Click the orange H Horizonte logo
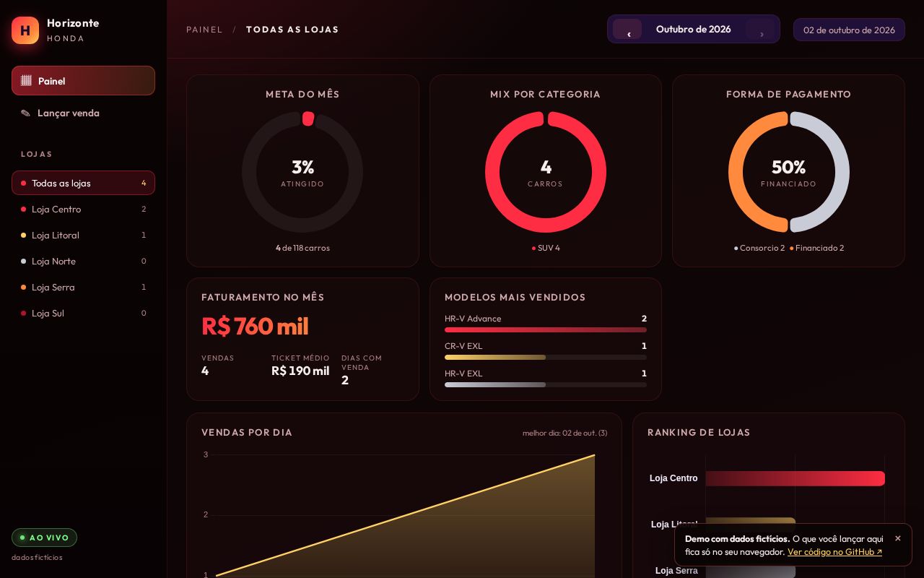 coord(25,30)
